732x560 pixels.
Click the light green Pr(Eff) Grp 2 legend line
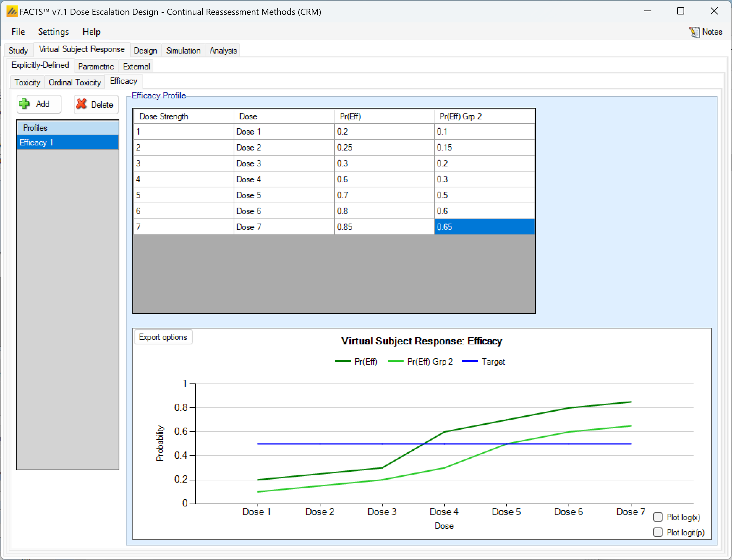tap(395, 361)
